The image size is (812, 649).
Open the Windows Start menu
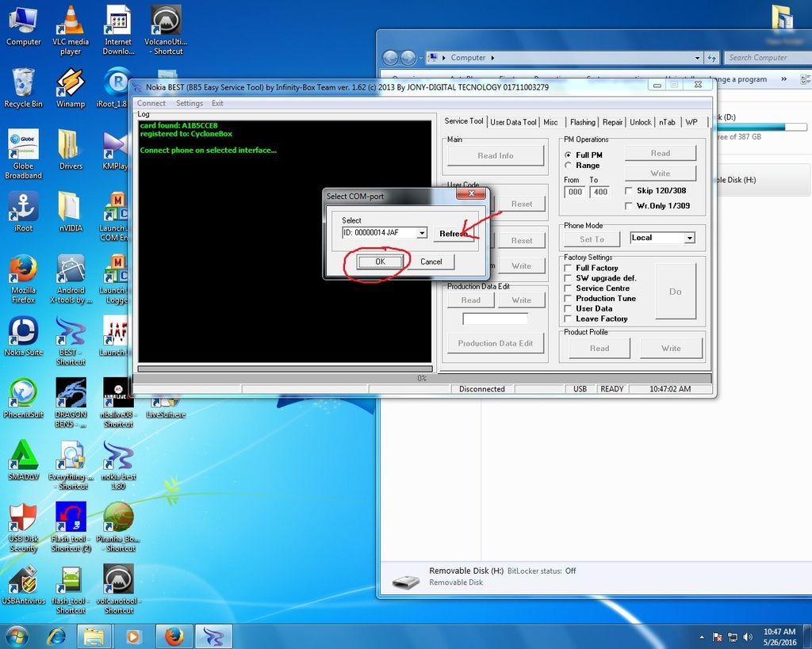click(x=17, y=636)
